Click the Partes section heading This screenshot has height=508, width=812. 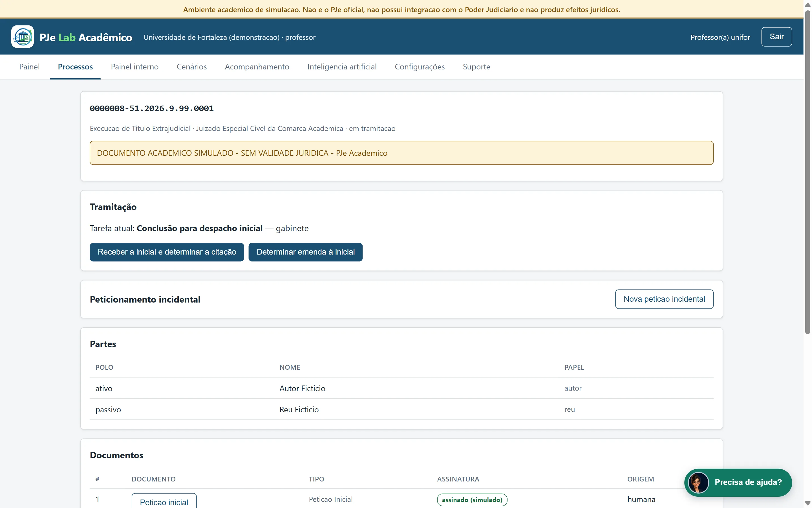[x=103, y=344]
